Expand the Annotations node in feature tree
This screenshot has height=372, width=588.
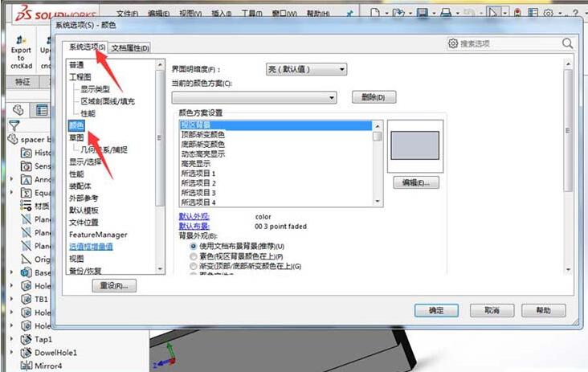pos(11,179)
